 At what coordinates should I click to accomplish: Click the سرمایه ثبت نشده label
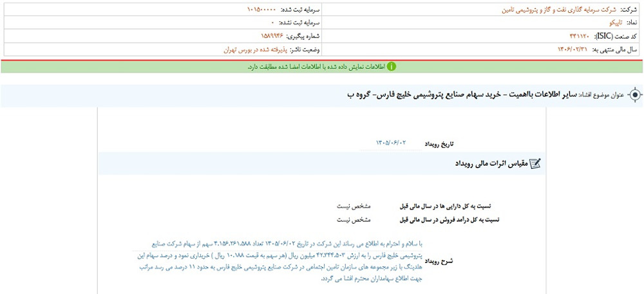[299, 23]
